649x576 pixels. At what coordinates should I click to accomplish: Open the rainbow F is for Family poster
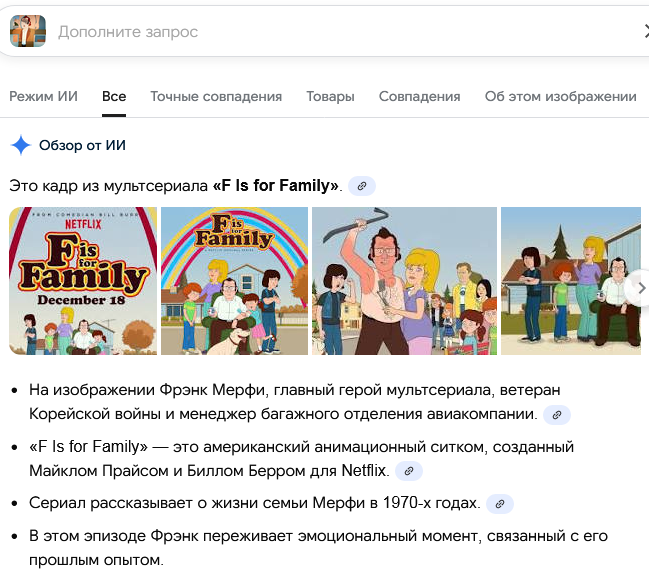tap(234, 281)
